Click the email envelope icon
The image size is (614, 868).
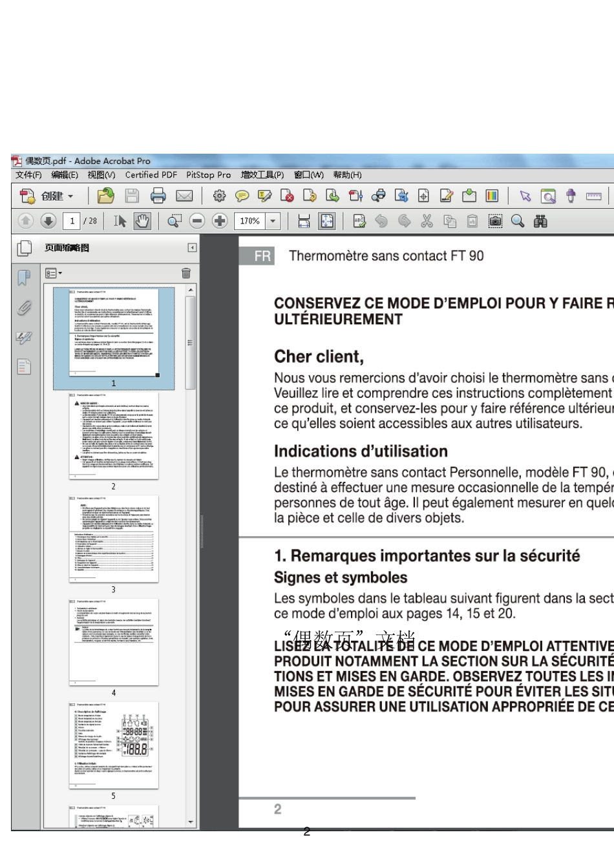tap(184, 196)
